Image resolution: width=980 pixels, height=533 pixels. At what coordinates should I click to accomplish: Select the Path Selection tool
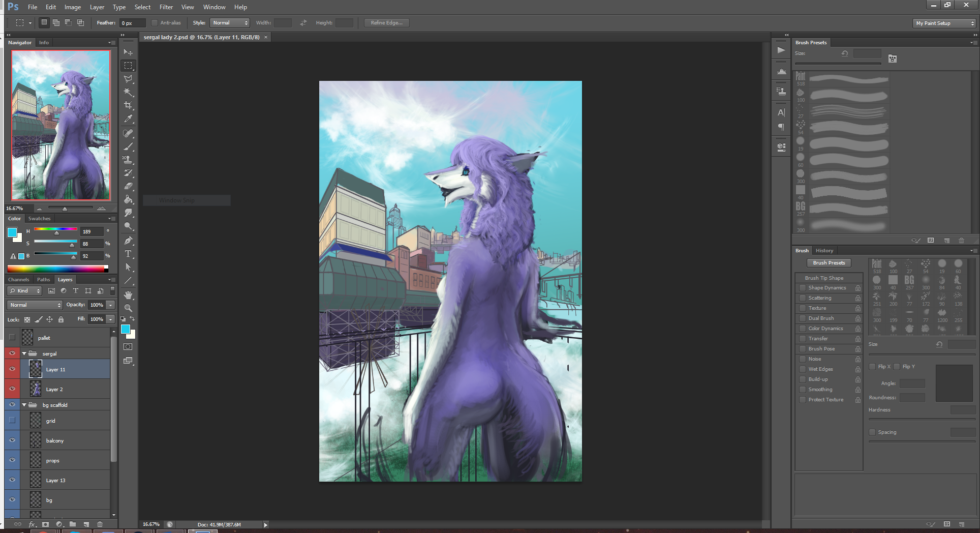128,267
